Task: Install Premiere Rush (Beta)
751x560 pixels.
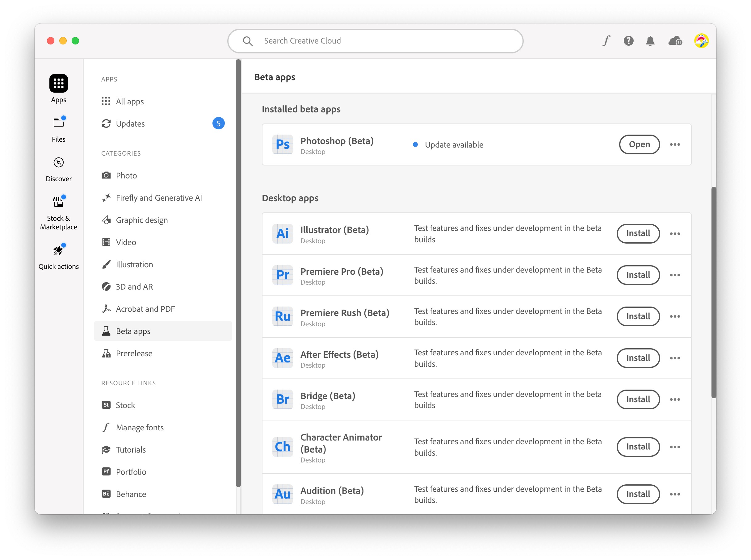Action: pos(638,316)
